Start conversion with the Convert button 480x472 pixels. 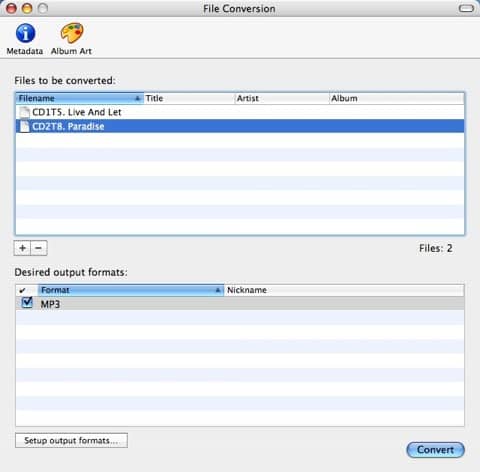click(435, 450)
